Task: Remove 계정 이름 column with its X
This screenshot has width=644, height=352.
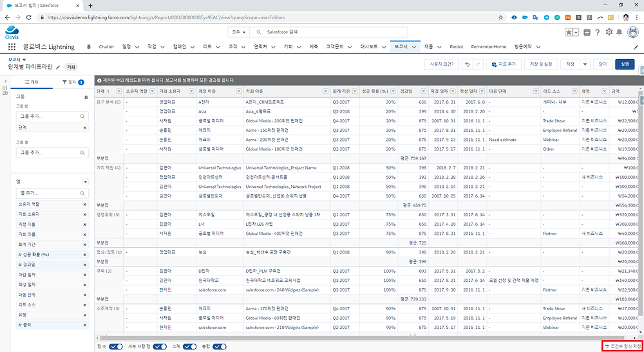Action: point(84,225)
